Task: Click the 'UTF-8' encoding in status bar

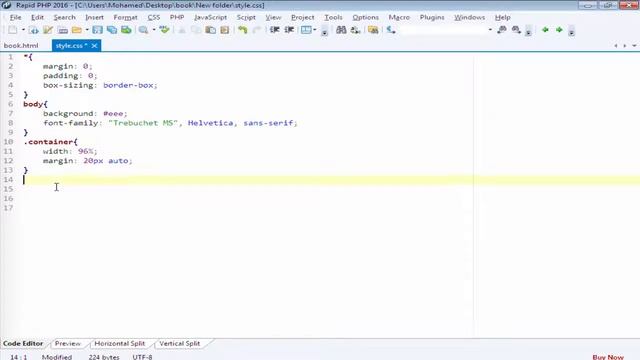Action: coord(142,357)
